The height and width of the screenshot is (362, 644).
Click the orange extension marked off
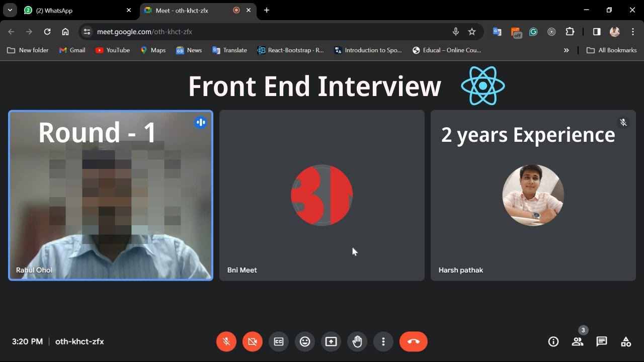coord(516,32)
